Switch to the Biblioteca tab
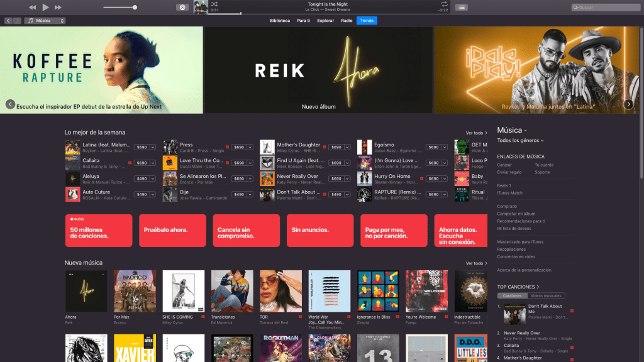This screenshot has height=362, width=644. coord(280,21)
